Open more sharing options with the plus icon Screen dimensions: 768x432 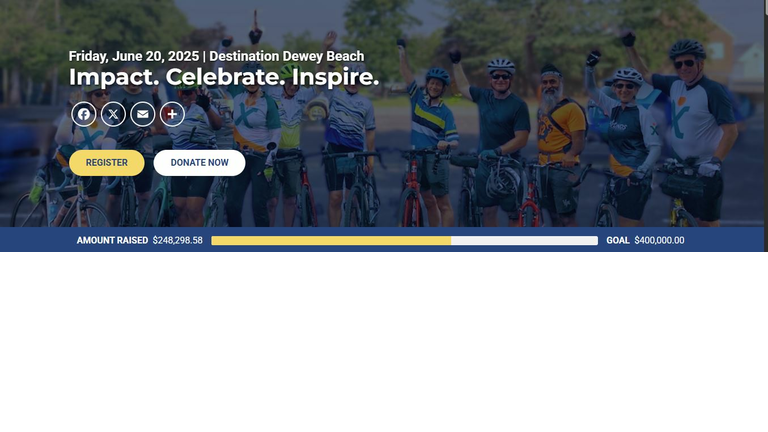tap(172, 114)
